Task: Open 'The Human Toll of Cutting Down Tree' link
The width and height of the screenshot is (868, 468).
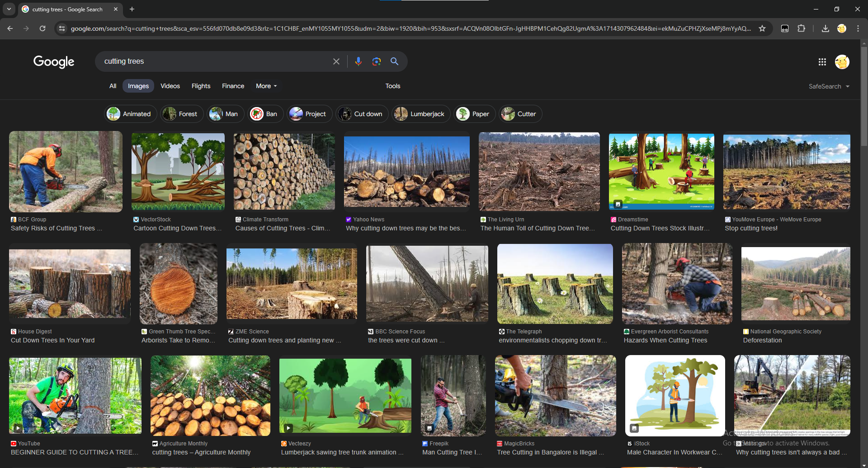Action: (538, 228)
